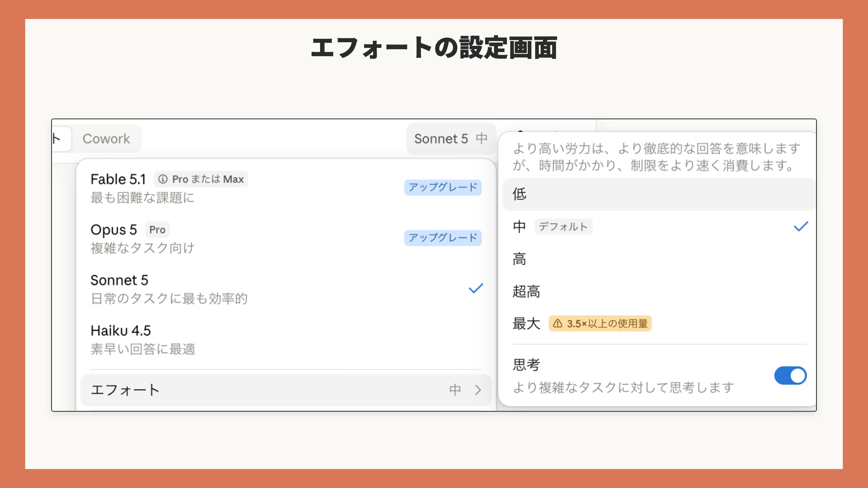Choose the Sonnet 5 model entry
This screenshot has height=488, width=868.
(286, 289)
